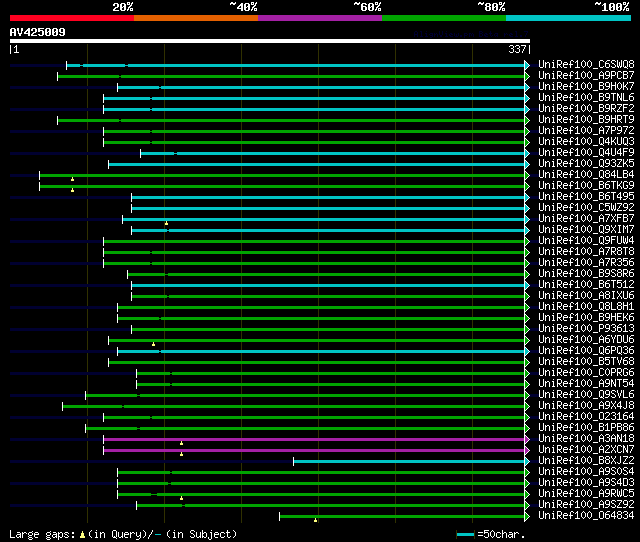640x542 pixels.
Task: Select the UniRef100_Q4U4F9 label
Action: pyautogui.click(x=586, y=153)
